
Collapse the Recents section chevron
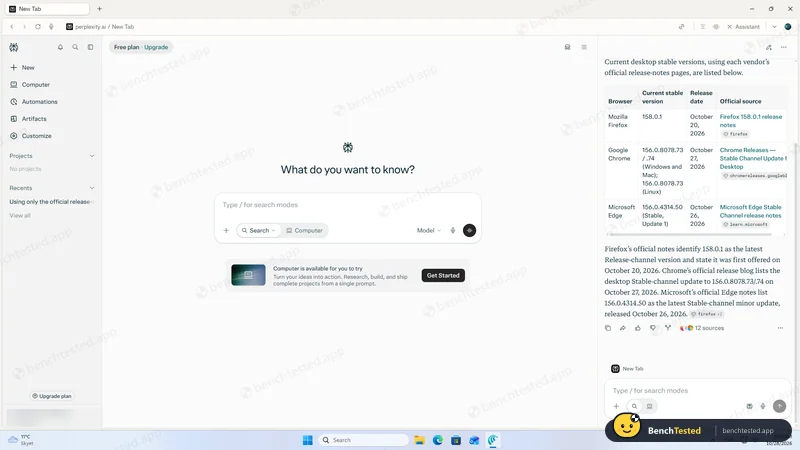tap(92, 188)
